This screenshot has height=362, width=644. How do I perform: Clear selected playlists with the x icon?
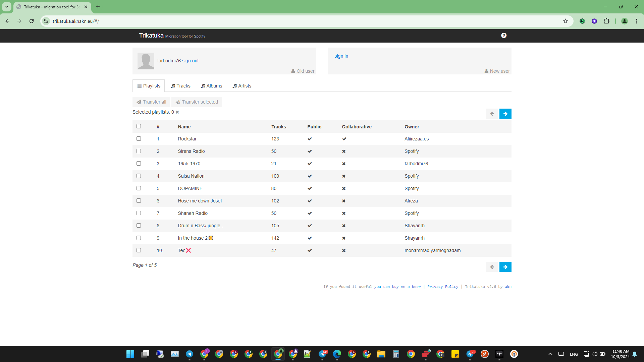tap(177, 112)
